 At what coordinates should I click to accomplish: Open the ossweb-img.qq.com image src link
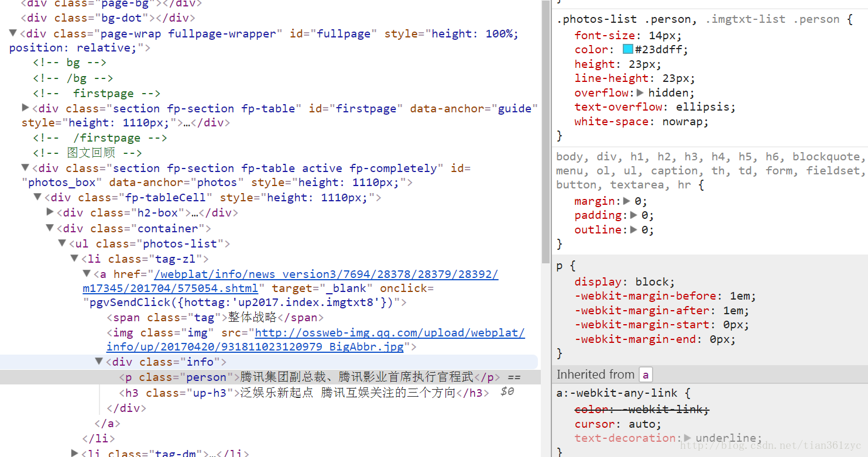point(316,339)
